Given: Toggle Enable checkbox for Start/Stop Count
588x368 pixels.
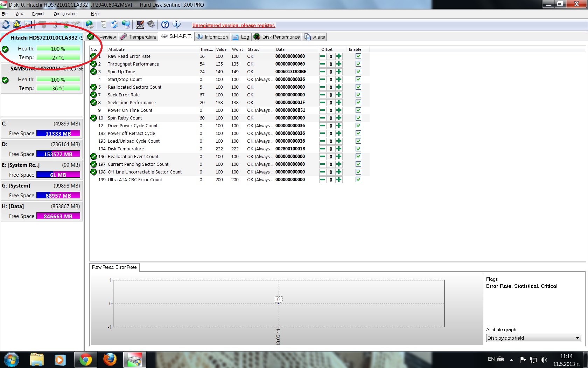Looking at the screenshot, I should click(358, 79).
